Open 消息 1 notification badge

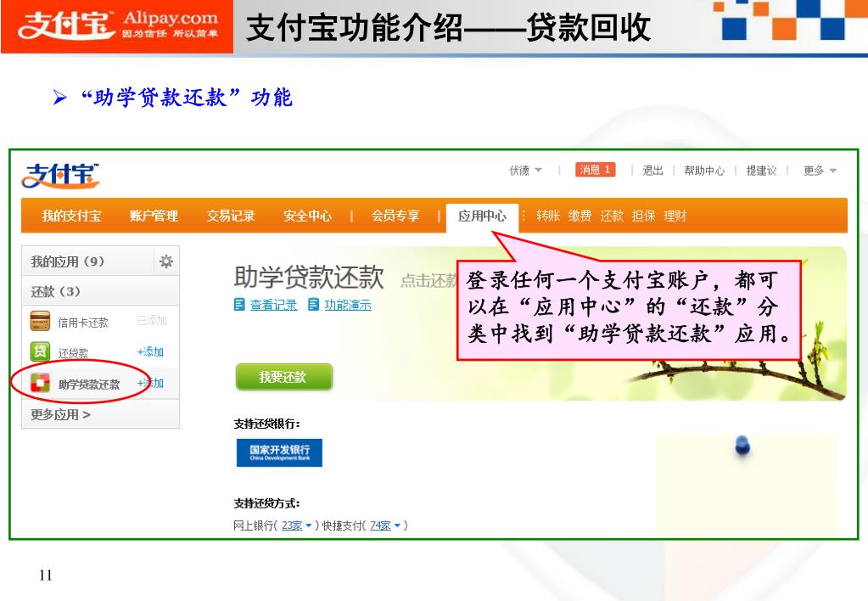pos(595,170)
